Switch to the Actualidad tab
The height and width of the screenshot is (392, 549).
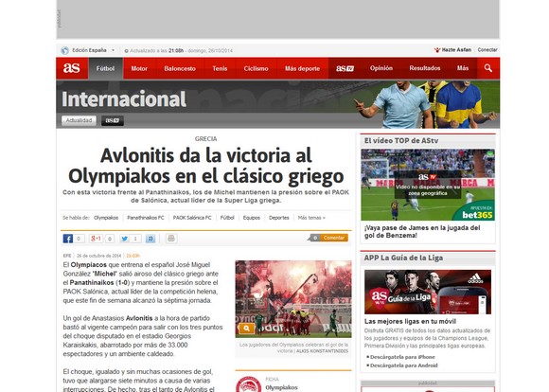click(80, 120)
